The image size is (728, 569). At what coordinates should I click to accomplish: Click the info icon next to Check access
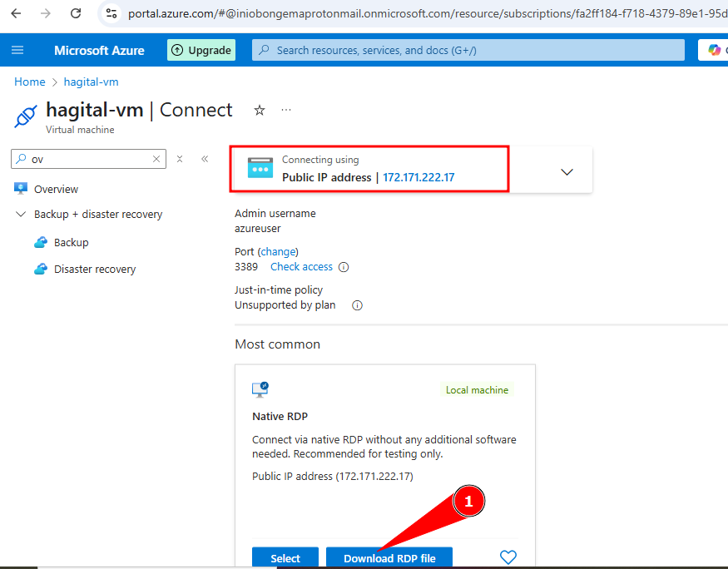click(x=344, y=267)
